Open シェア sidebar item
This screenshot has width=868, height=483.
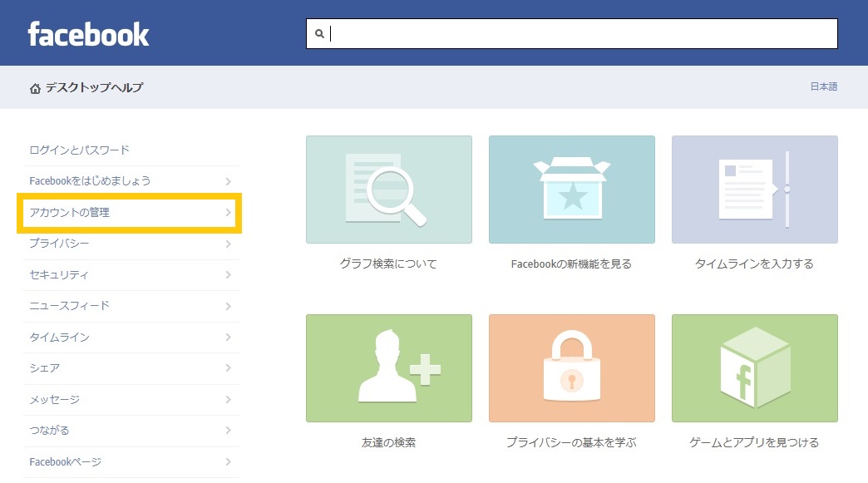pyautogui.click(x=131, y=368)
